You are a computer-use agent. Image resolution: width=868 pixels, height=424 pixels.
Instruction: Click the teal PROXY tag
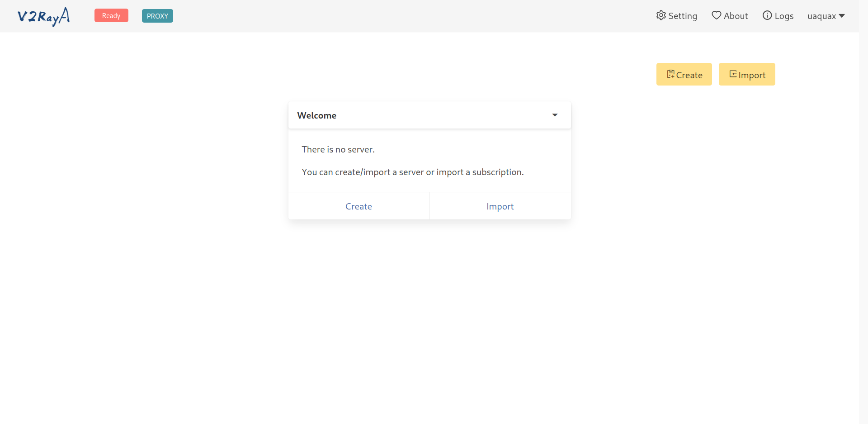157,16
